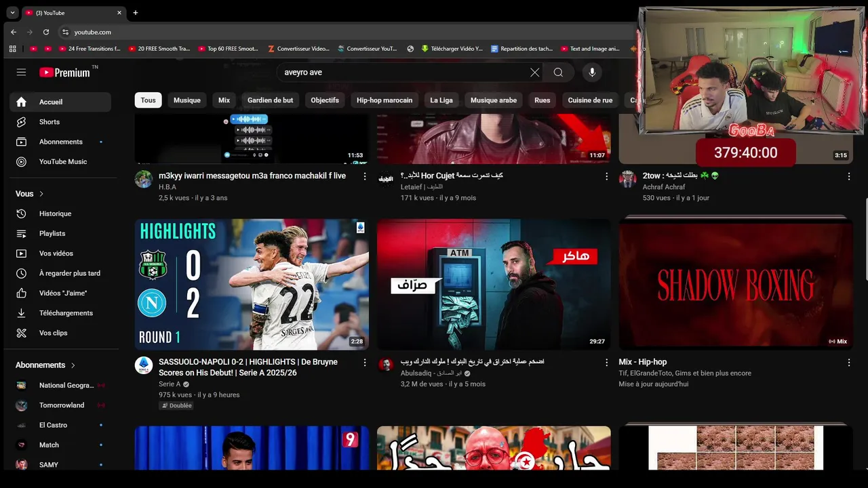Select the Cuisine de rue chip
The width and height of the screenshot is (868, 488).
click(590, 100)
